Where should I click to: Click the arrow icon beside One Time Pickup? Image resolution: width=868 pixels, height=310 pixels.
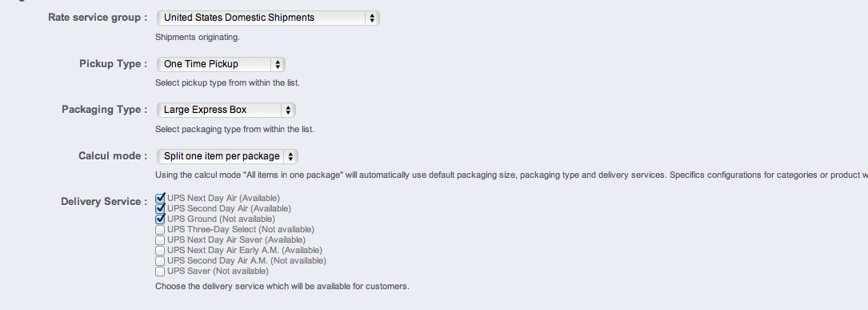click(x=278, y=64)
